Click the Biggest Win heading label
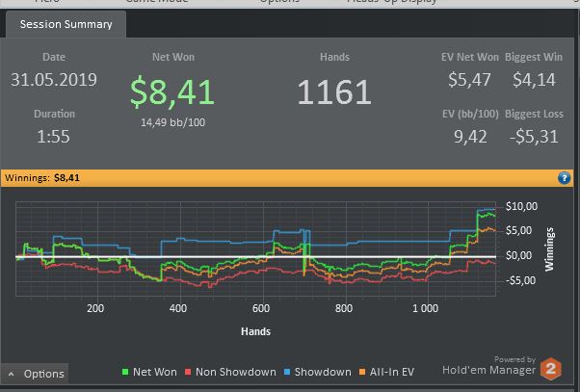Image resolution: width=580 pixels, height=392 pixels. pos(534,57)
